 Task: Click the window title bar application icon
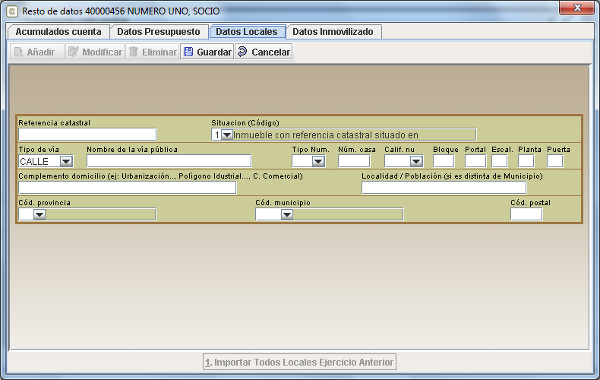tap(12, 11)
